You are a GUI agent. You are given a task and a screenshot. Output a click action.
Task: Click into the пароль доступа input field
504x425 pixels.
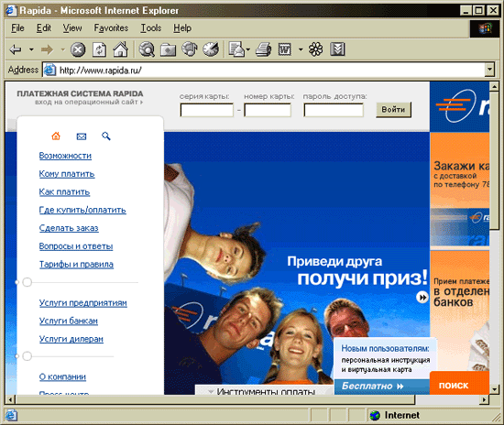click(334, 111)
